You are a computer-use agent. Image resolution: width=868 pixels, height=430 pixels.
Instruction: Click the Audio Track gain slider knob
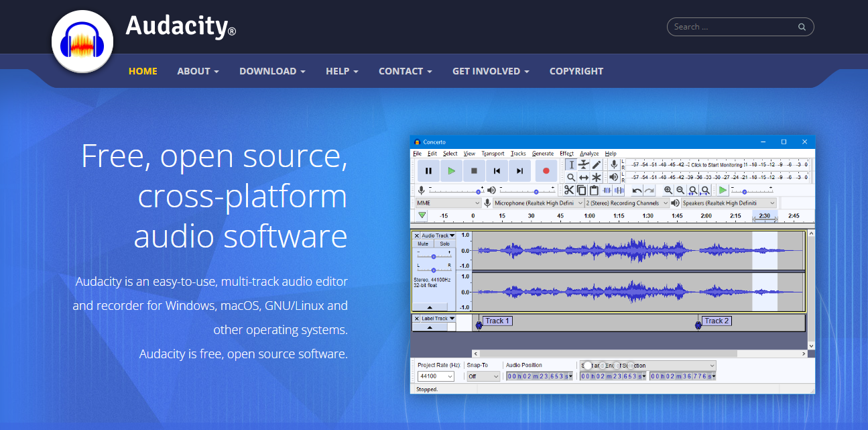[434, 256]
